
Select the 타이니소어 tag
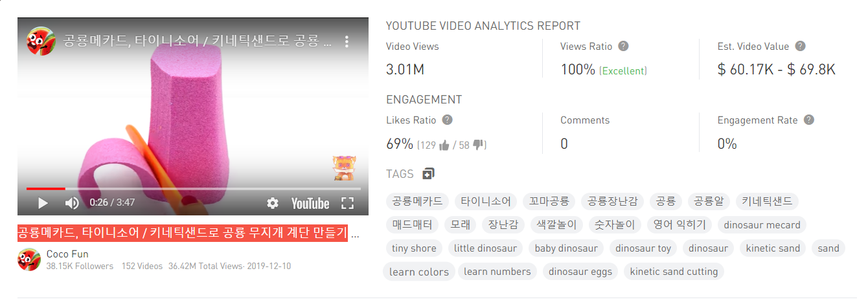[486, 201]
